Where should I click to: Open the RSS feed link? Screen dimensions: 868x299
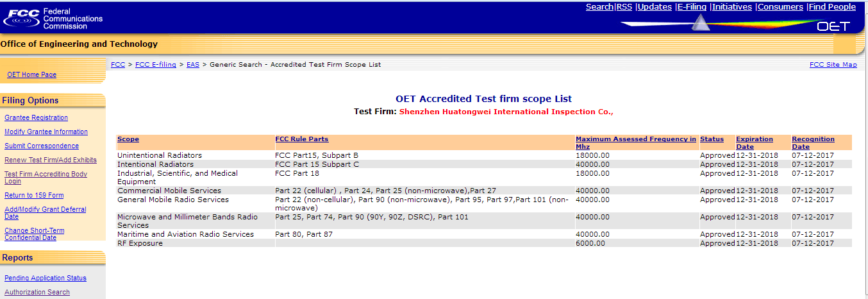click(x=624, y=7)
